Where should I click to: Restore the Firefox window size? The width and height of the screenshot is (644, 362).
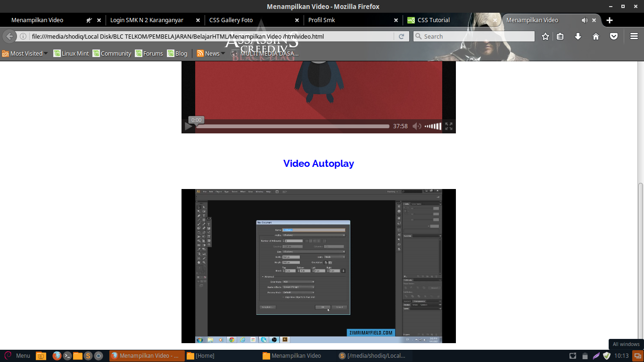pyautogui.click(x=623, y=7)
